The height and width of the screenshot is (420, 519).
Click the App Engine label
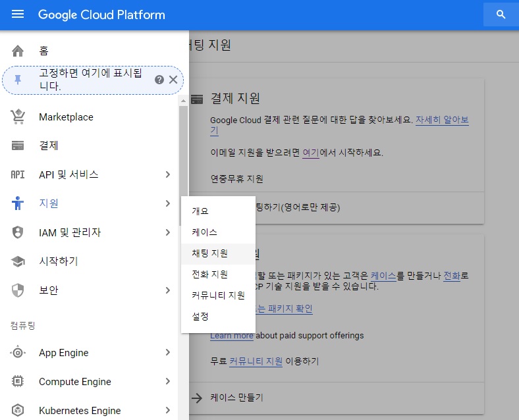click(x=64, y=353)
